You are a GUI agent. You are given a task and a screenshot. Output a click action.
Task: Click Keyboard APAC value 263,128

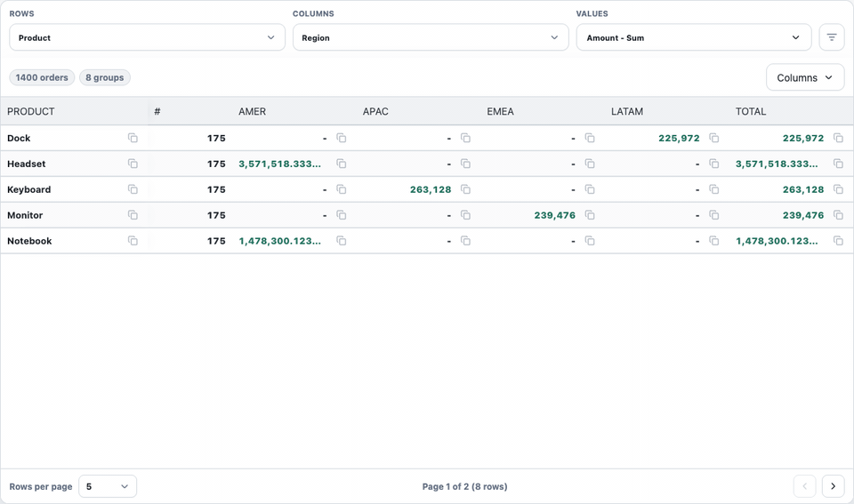pyautogui.click(x=431, y=188)
